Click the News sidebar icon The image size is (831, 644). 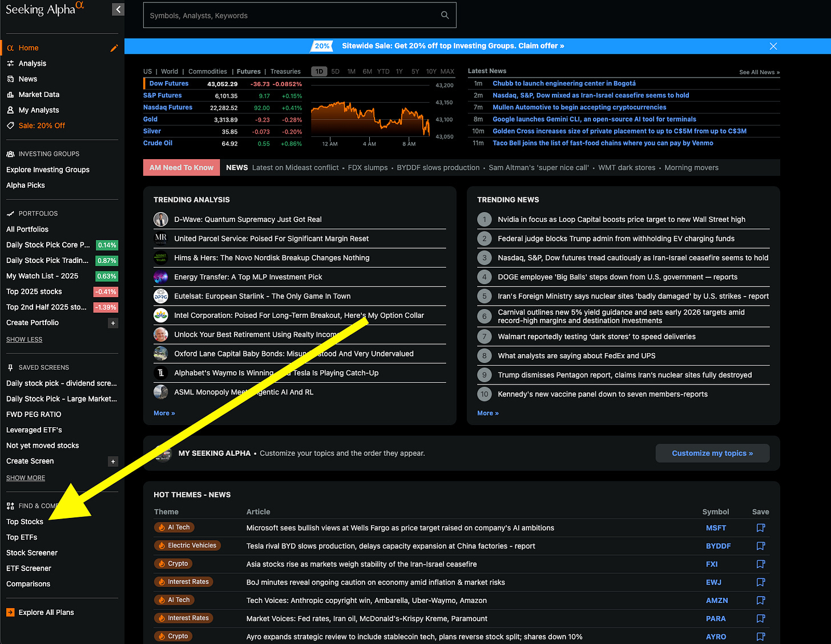(10, 79)
